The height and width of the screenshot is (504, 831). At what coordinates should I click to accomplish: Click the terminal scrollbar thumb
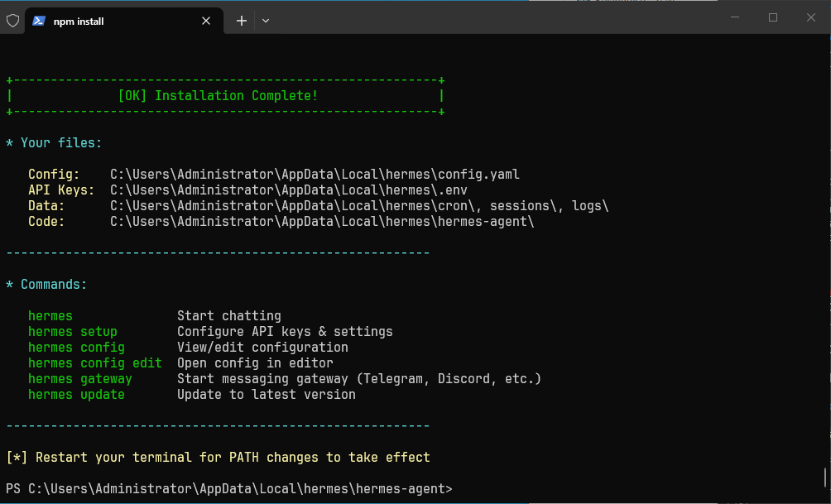point(825,477)
